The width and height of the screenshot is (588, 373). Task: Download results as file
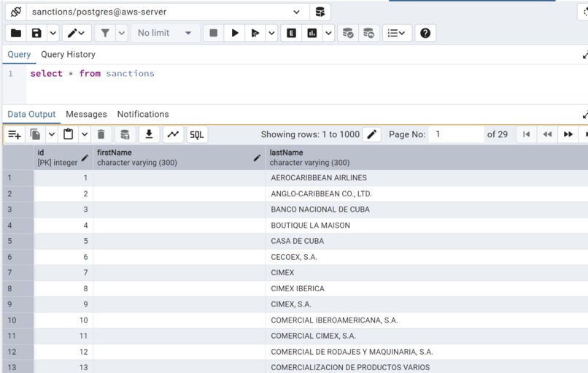tap(149, 134)
